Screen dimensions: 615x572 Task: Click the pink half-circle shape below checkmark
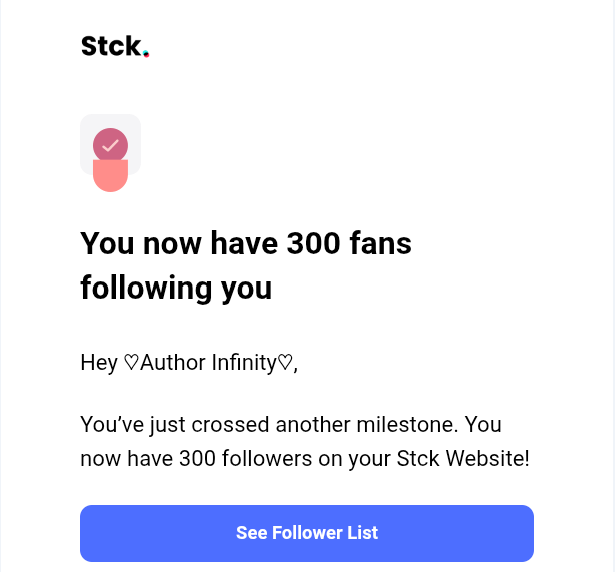click(110, 177)
